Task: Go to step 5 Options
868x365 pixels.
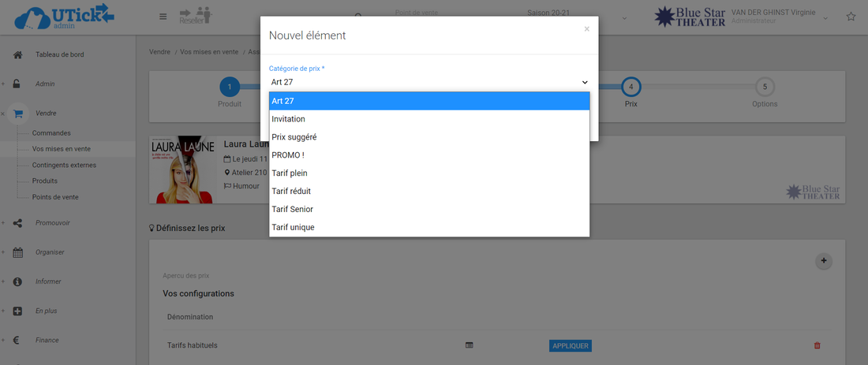Action: pos(764,87)
